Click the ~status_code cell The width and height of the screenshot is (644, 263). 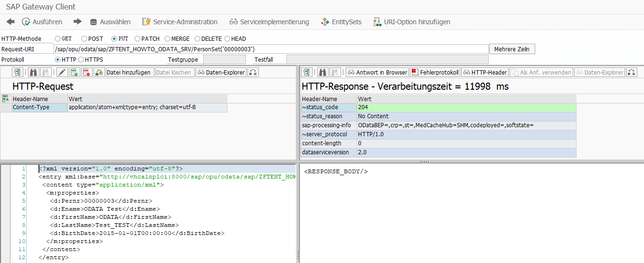pos(329,107)
